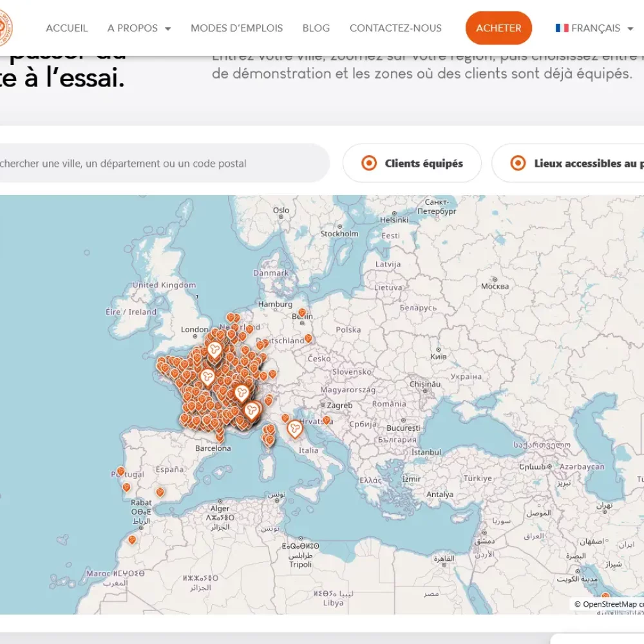Click the pin near Hrvatska coast
Viewport: 644px width, 644px height.
[x=327, y=420]
